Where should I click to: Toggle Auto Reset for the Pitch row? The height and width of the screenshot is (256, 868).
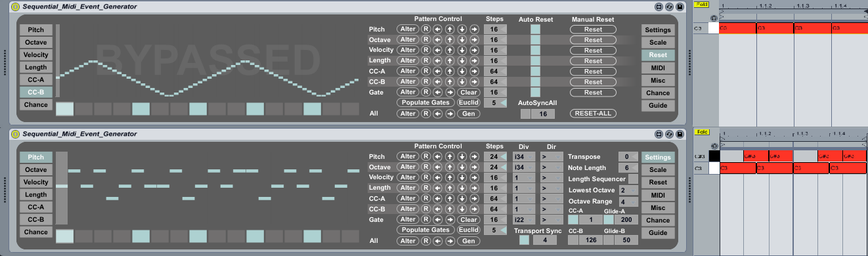coord(535,30)
